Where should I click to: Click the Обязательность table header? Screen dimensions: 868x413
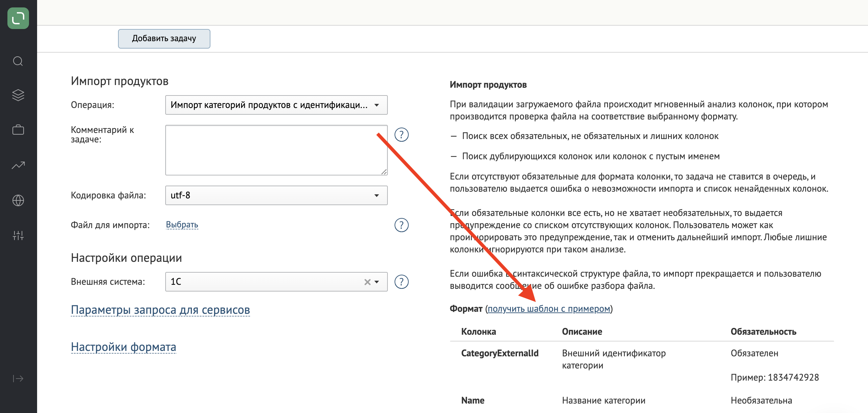click(763, 332)
